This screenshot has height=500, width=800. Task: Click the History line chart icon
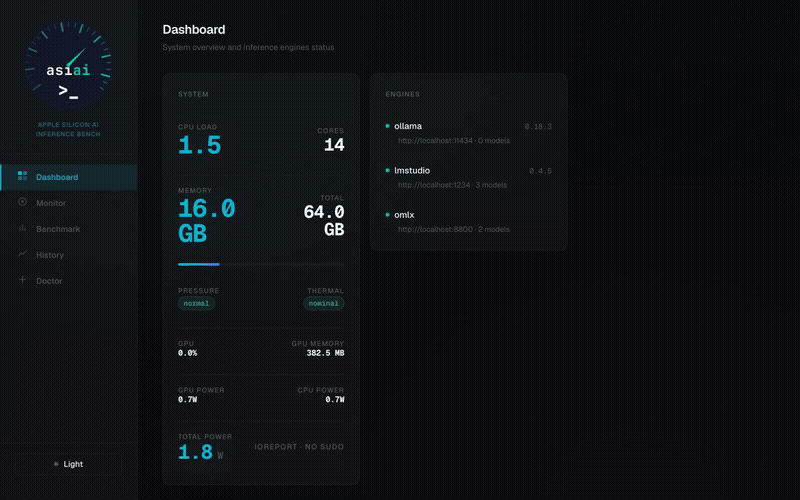[x=22, y=254]
